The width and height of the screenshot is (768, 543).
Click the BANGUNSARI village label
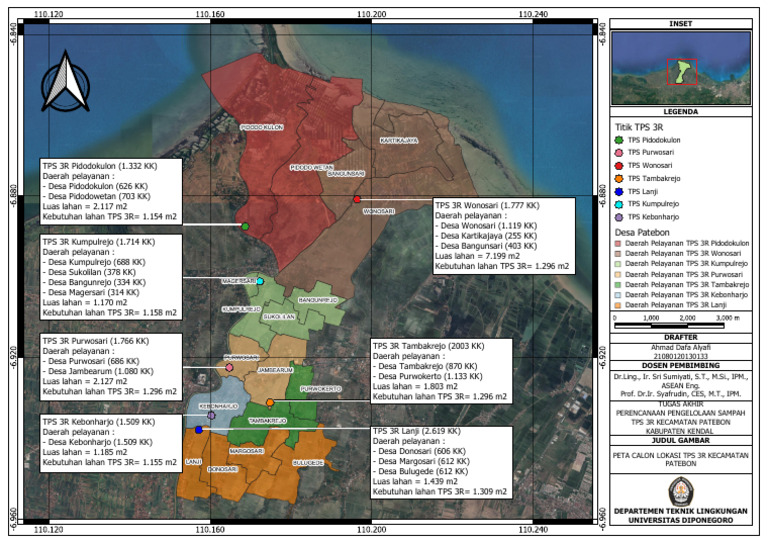[x=346, y=174]
